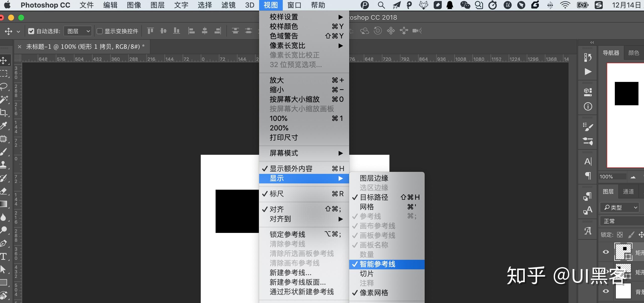The image size is (644, 303).
Task: Select the Gradient tool
Action: click(4, 204)
